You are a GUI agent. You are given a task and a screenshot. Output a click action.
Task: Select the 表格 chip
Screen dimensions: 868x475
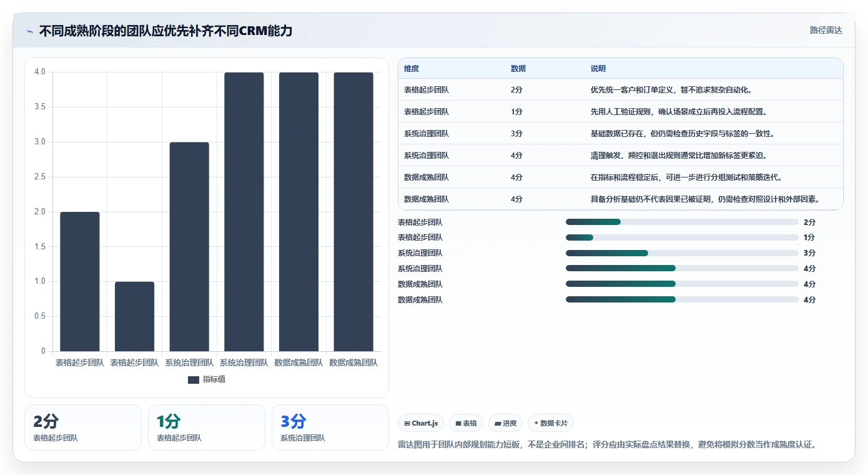(466, 423)
